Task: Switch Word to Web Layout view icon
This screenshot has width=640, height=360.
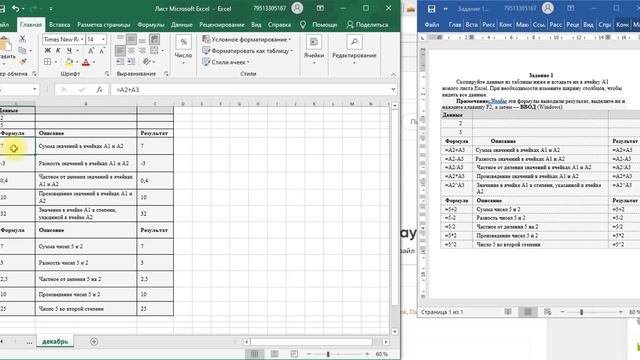Action: tap(547, 312)
